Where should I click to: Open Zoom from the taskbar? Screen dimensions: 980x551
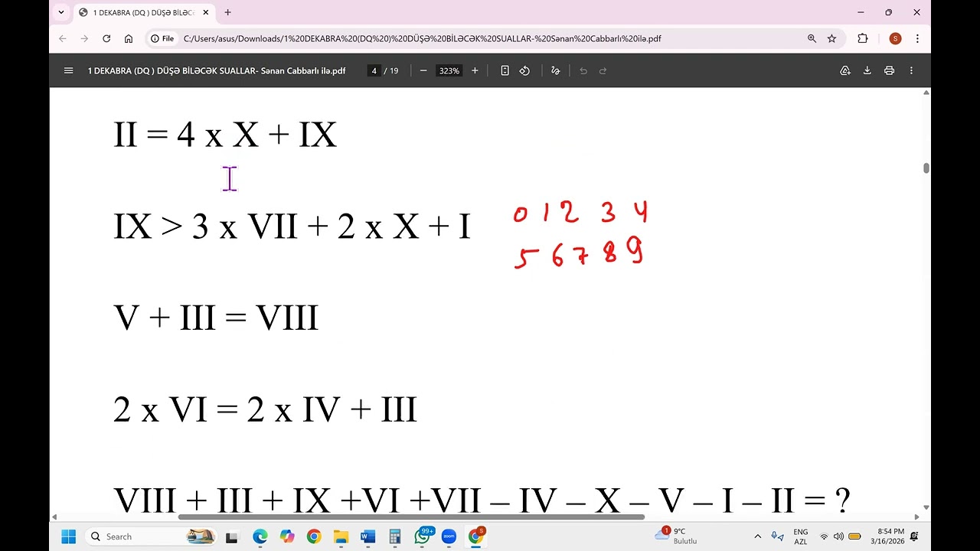click(449, 536)
